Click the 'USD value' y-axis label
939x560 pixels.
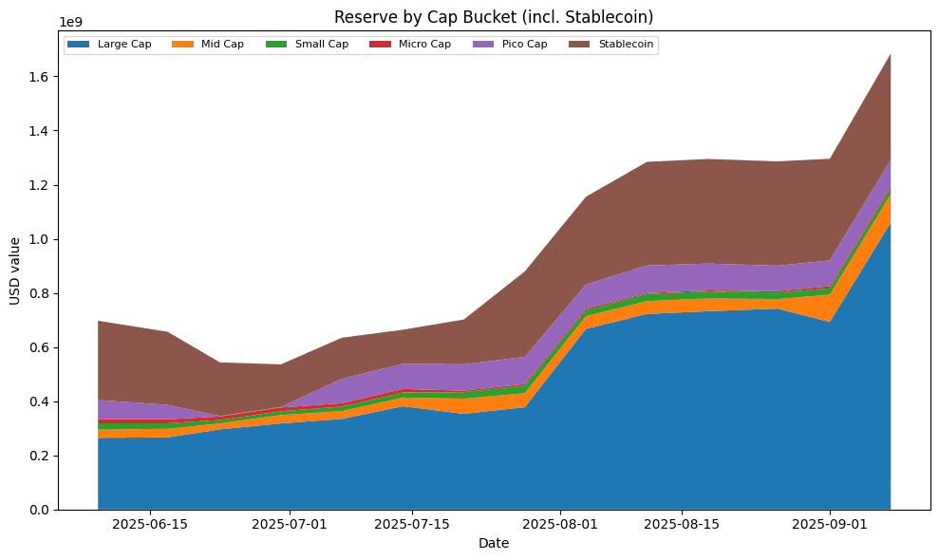[x=15, y=271]
